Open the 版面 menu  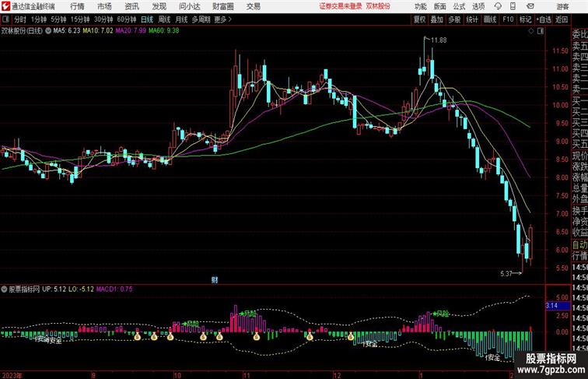point(440,6)
